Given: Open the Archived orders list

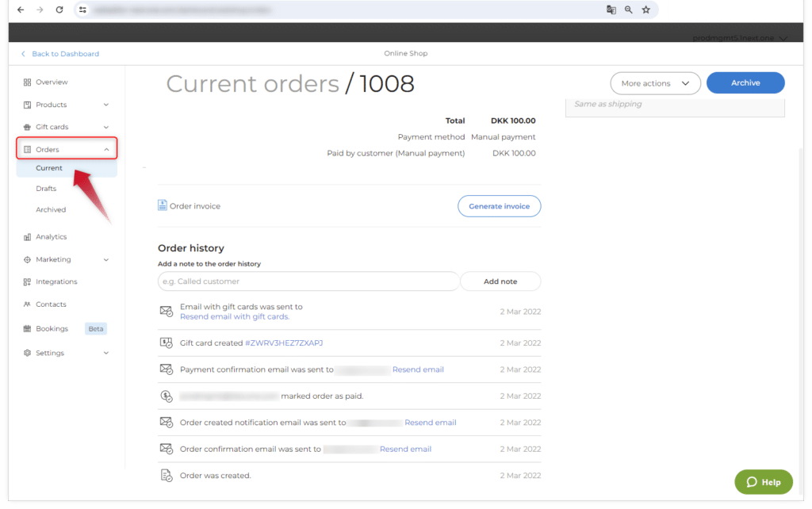Looking at the screenshot, I should [51, 210].
